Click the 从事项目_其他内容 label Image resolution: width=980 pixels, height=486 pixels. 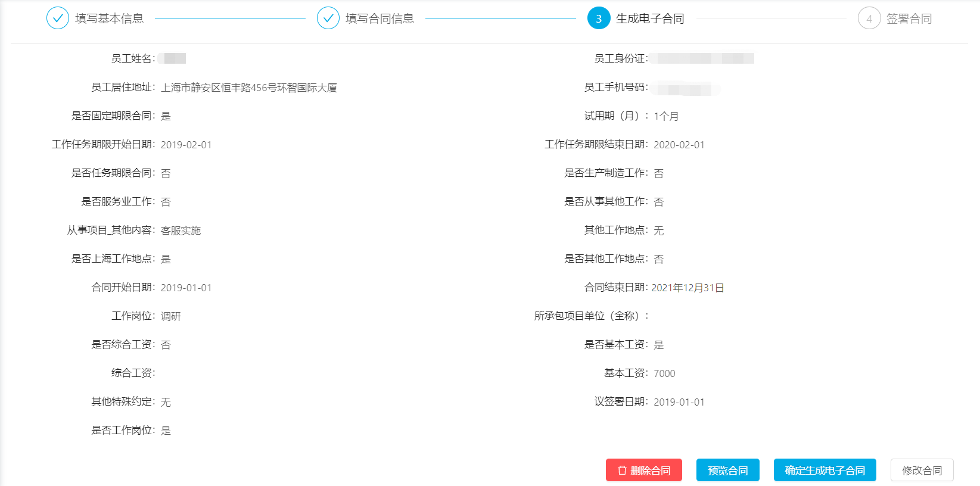click(111, 230)
